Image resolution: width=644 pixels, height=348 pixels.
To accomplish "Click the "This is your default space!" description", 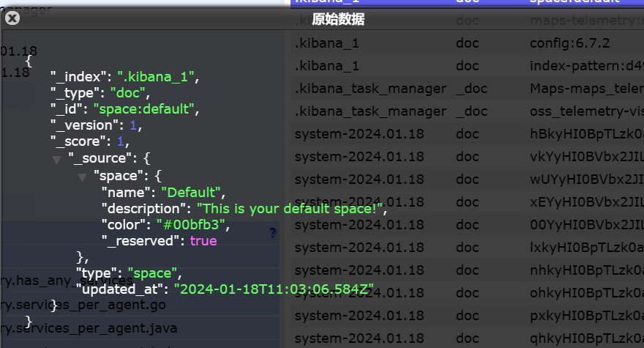I will pyautogui.click(x=290, y=209).
